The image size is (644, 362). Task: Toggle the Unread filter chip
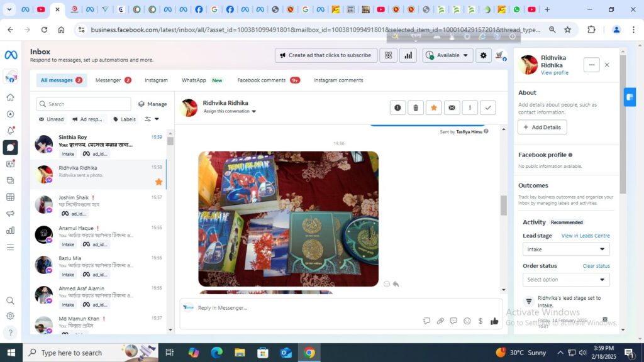pos(51,119)
